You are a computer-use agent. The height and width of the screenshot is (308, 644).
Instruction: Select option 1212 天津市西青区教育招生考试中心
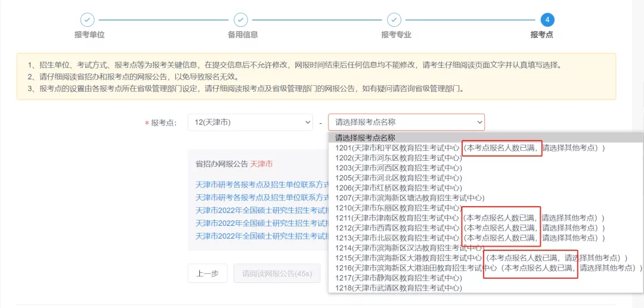point(486,228)
